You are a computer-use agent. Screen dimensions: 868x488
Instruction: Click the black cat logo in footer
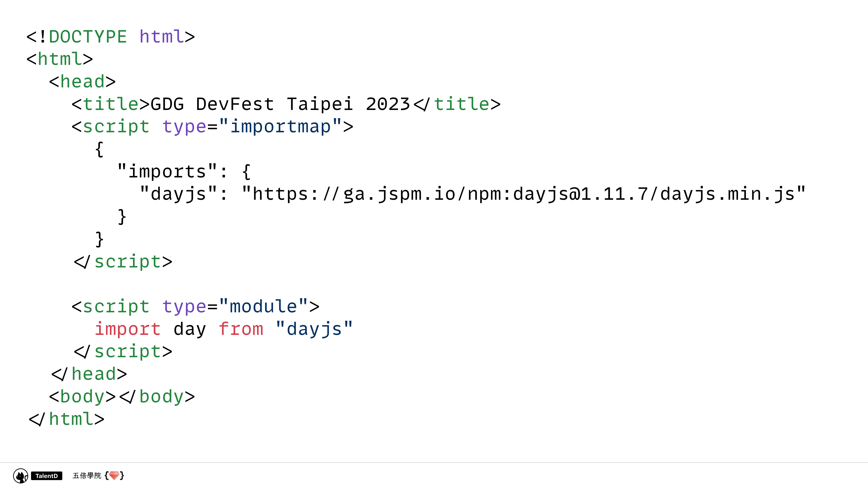(x=21, y=476)
